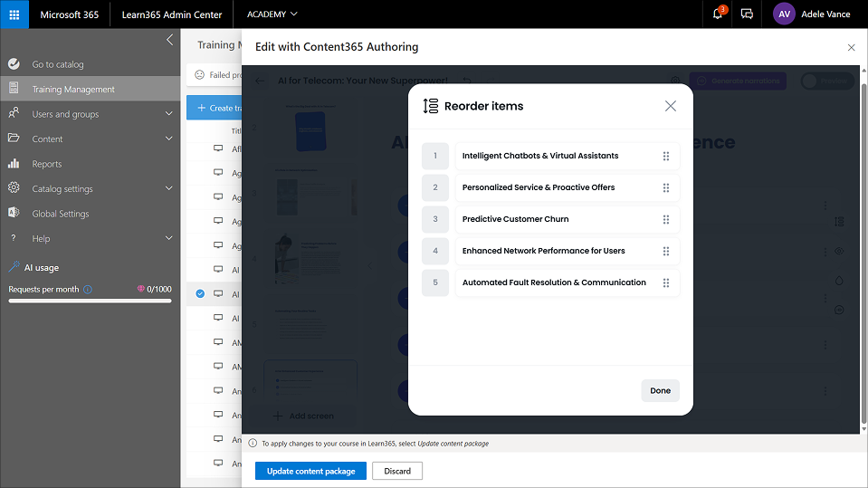Close the Reorder items dialog
Screen dimensions: 868x488
[670, 106]
